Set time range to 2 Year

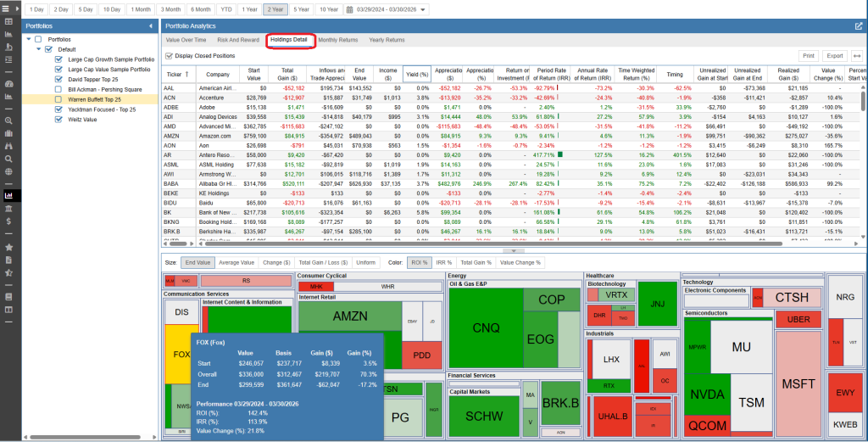(275, 9)
